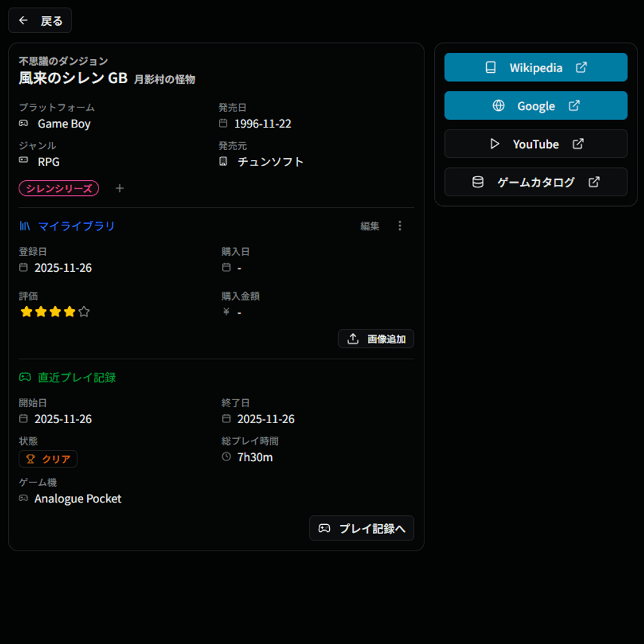
Task: Click the external link icon on Wikipedia
Action: coord(581,67)
